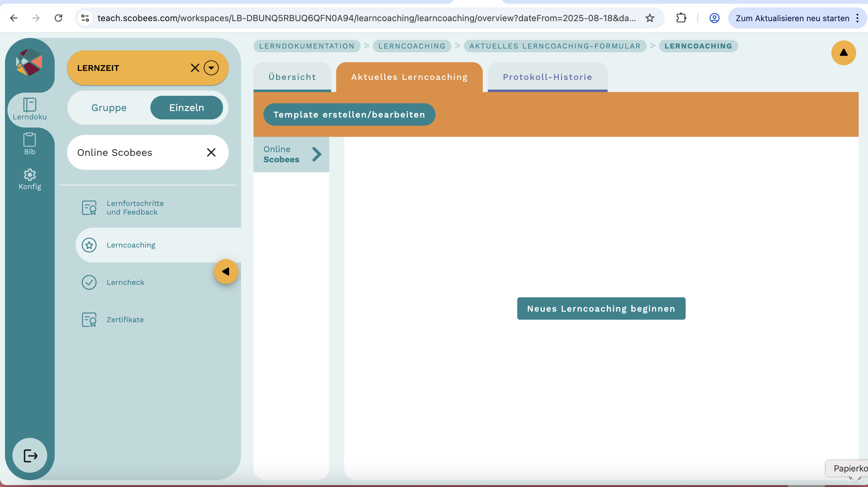This screenshot has width=868, height=487.
Task: Open Konfig gear settings
Action: 30,179
